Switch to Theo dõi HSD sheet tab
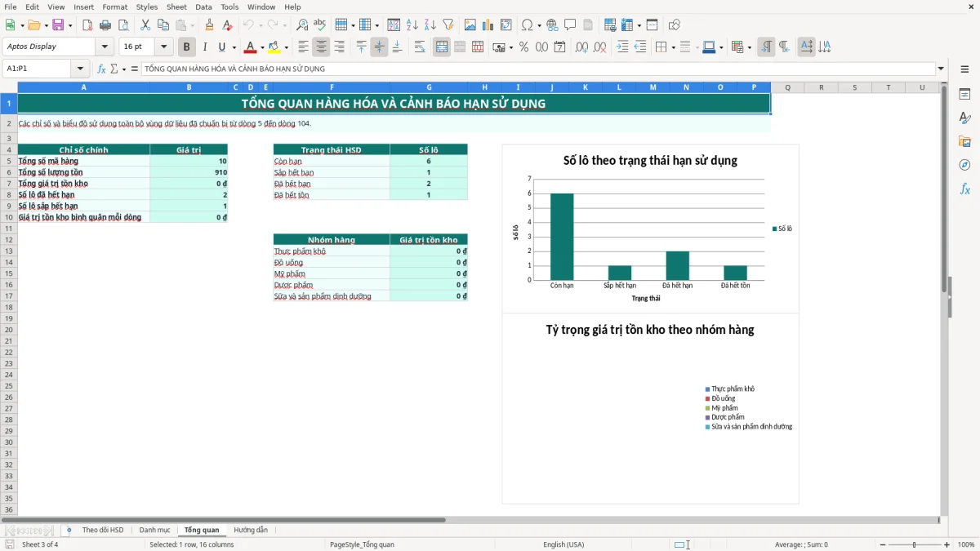This screenshot has height=551, width=980. (x=103, y=530)
